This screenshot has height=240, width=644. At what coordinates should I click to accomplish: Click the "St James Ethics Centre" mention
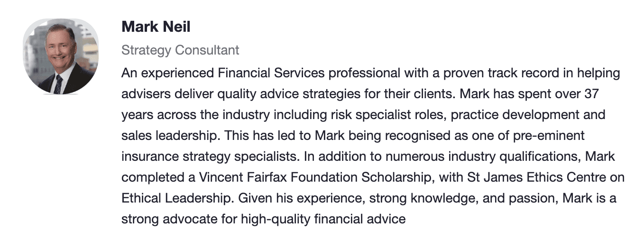tap(533, 177)
